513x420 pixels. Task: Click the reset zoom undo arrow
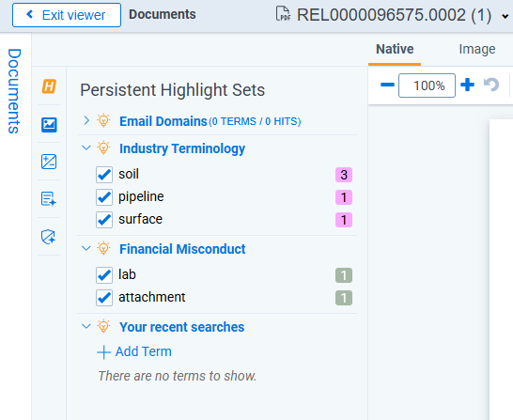click(x=491, y=85)
